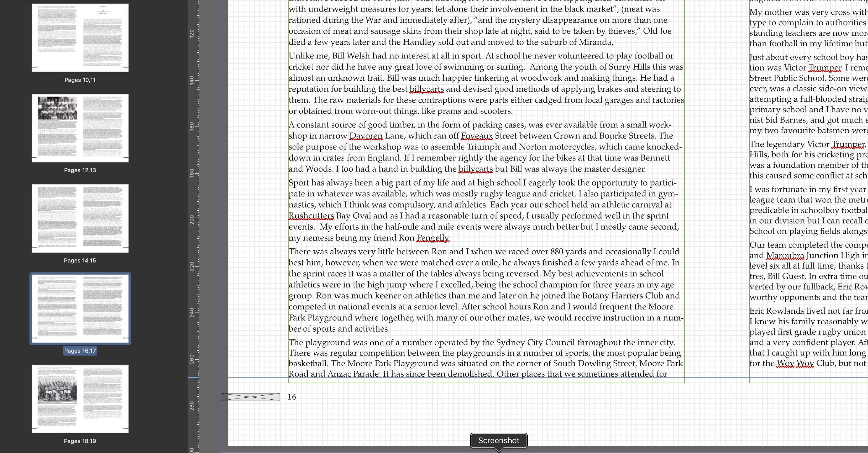Image resolution: width=868 pixels, height=453 pixels.
Task: Click the 'Pages 12,13' label
Action: pos(80,170)
